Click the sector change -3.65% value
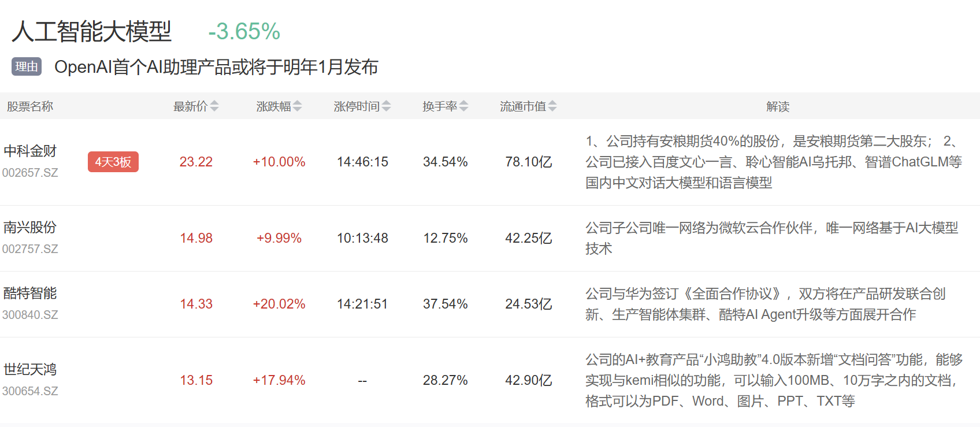980x427 pixels. 244,31
